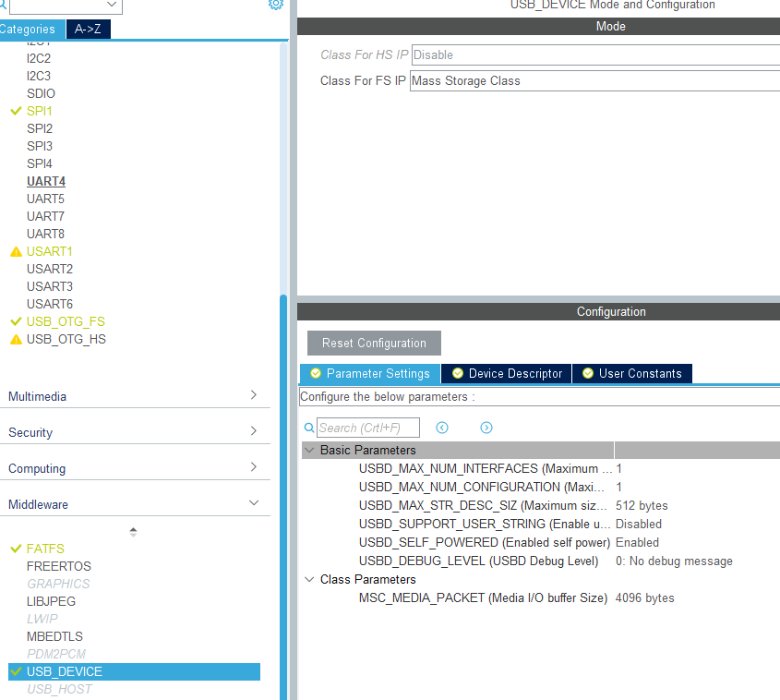
Task: Click the checkmark beside FATFS
Action: click(x=16, y=549)
